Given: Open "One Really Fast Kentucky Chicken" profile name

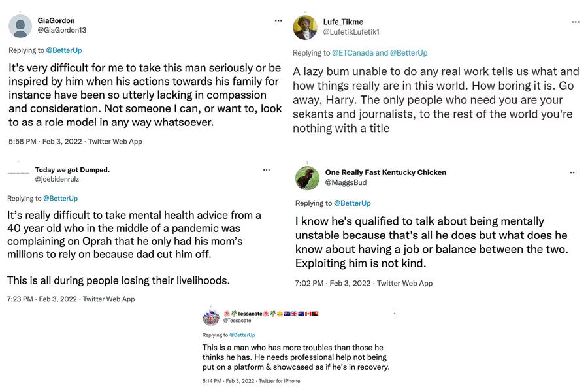Looking at the screenshot, I should pos(385,172).
